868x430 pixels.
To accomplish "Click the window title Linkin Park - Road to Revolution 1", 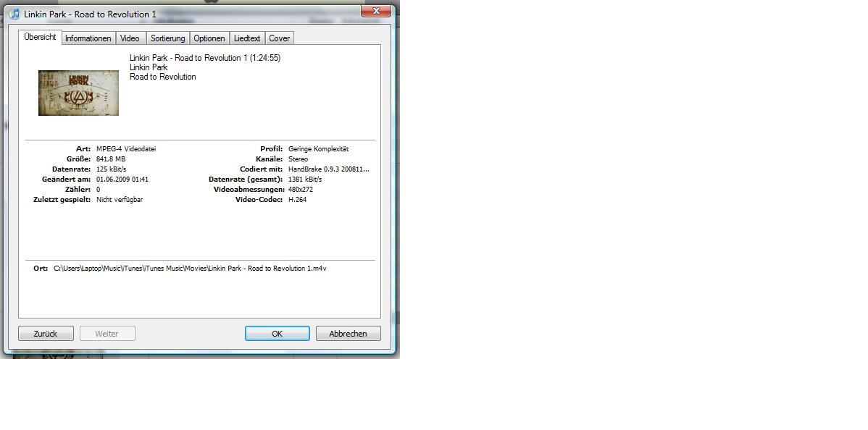I will 91,14.
